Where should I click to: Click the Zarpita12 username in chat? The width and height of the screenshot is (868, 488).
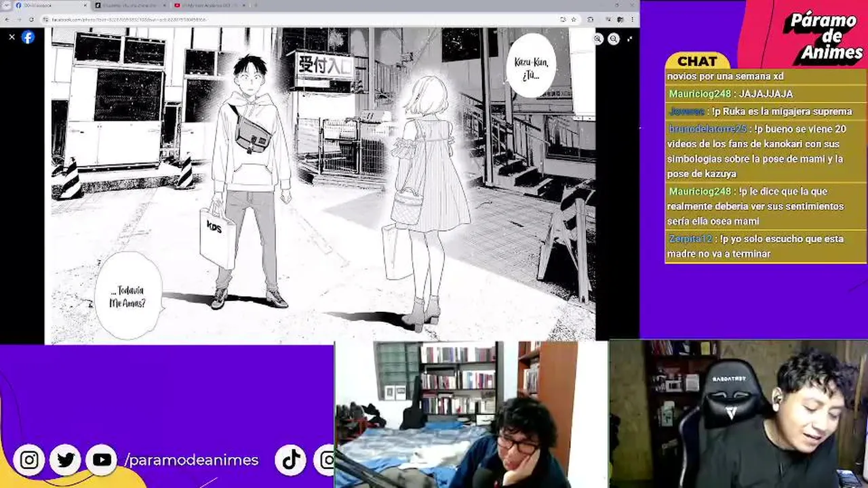pos(690,239)
